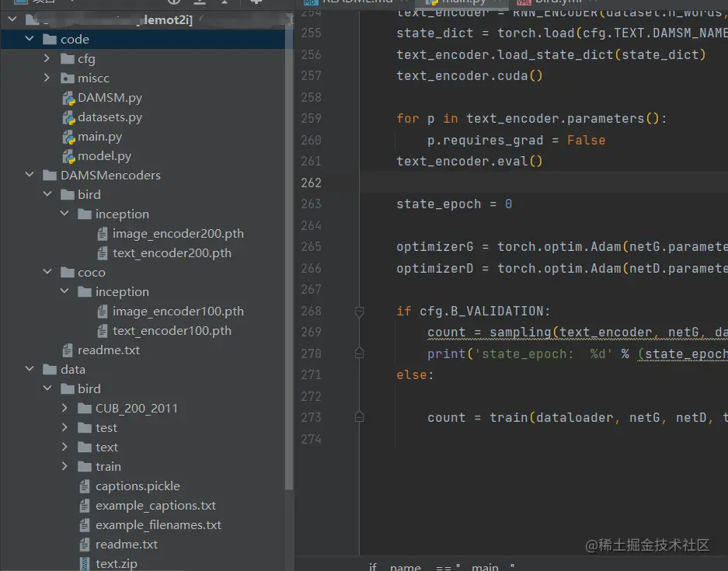Expand the miscc folder
728x571 pixels.
tap(47, 78)
